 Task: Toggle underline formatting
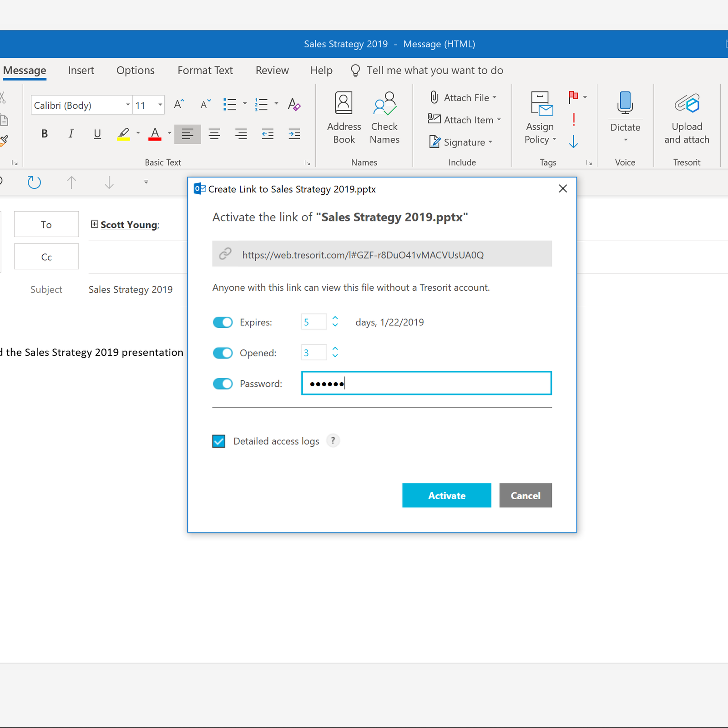coord(97,134)
